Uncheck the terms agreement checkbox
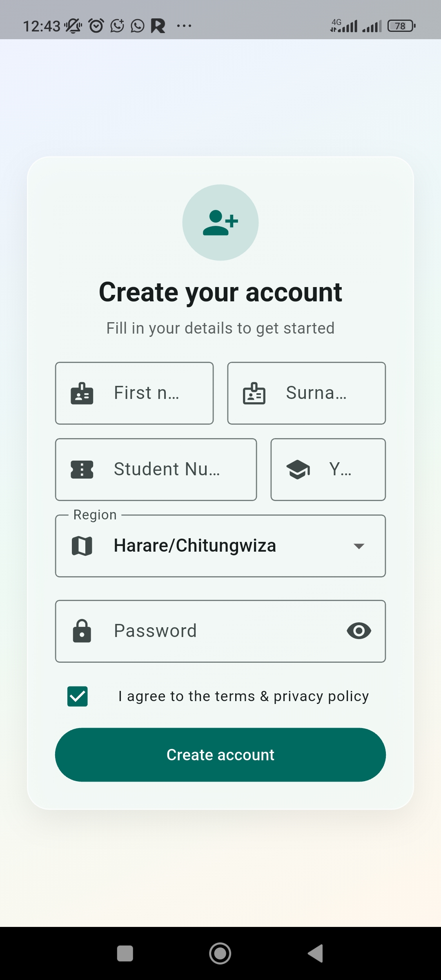Screen dimensions: 441x980 [78, 696]
